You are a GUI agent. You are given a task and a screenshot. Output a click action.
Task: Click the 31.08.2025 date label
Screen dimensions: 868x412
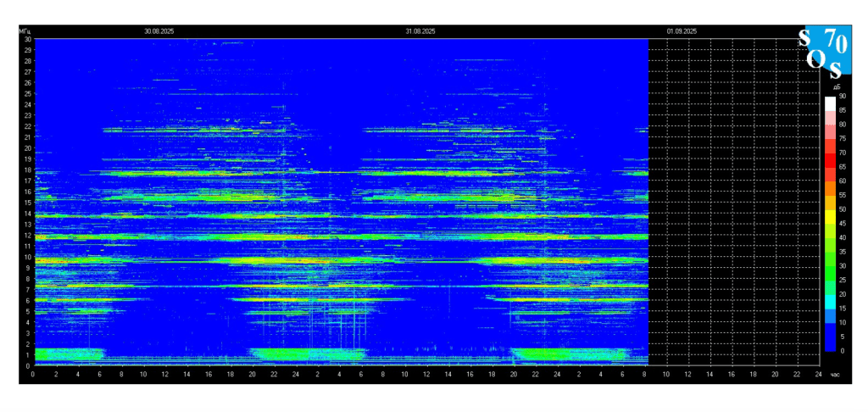click(x=420, y=31)
